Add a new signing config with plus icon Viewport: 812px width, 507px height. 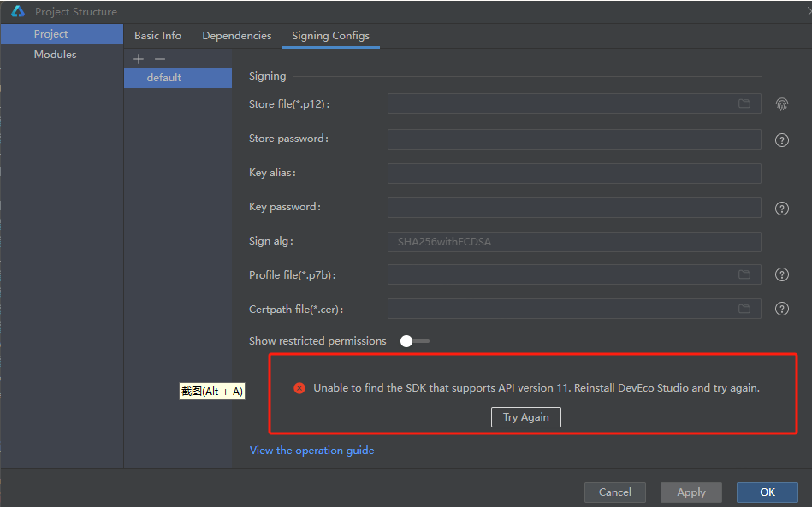(139, 59)
